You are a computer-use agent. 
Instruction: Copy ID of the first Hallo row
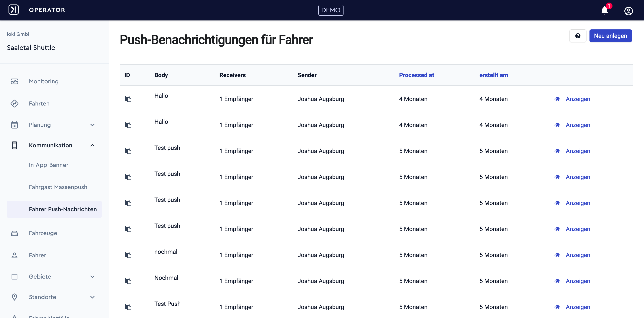128,99
